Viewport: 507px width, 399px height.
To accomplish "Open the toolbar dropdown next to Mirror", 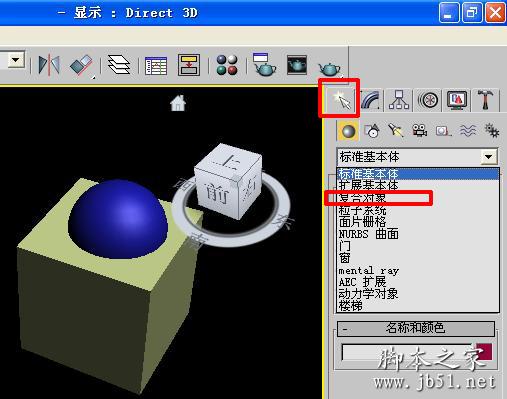I will point(16,60).
